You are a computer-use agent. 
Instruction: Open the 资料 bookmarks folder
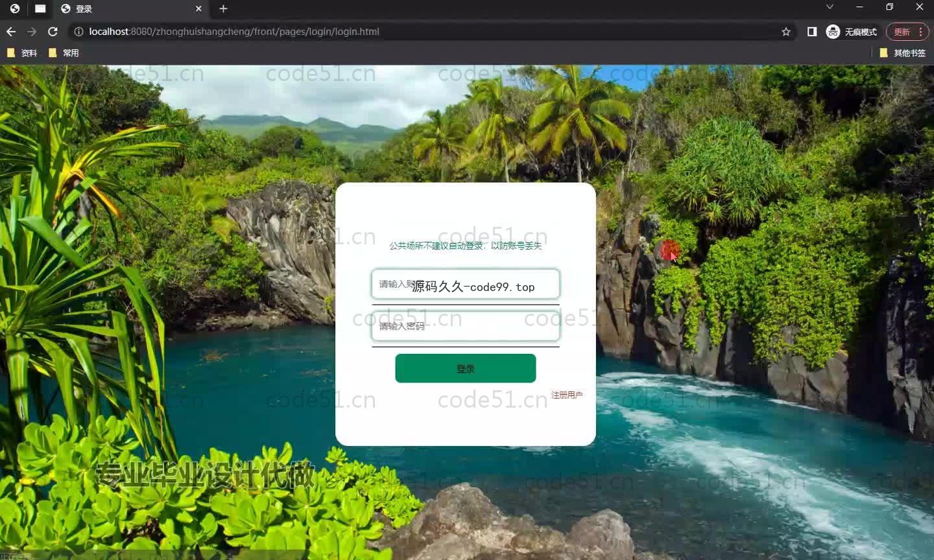click(x=22, y=53)
